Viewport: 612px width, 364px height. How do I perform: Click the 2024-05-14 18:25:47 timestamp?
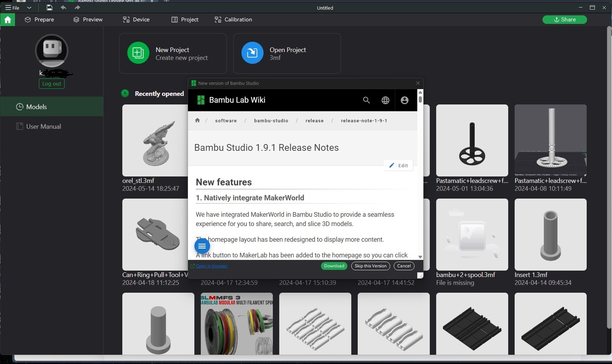pos(151,189)
